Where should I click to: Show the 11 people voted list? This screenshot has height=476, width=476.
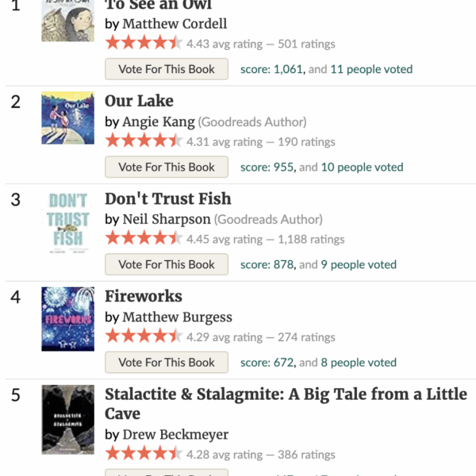pos(371,69)
